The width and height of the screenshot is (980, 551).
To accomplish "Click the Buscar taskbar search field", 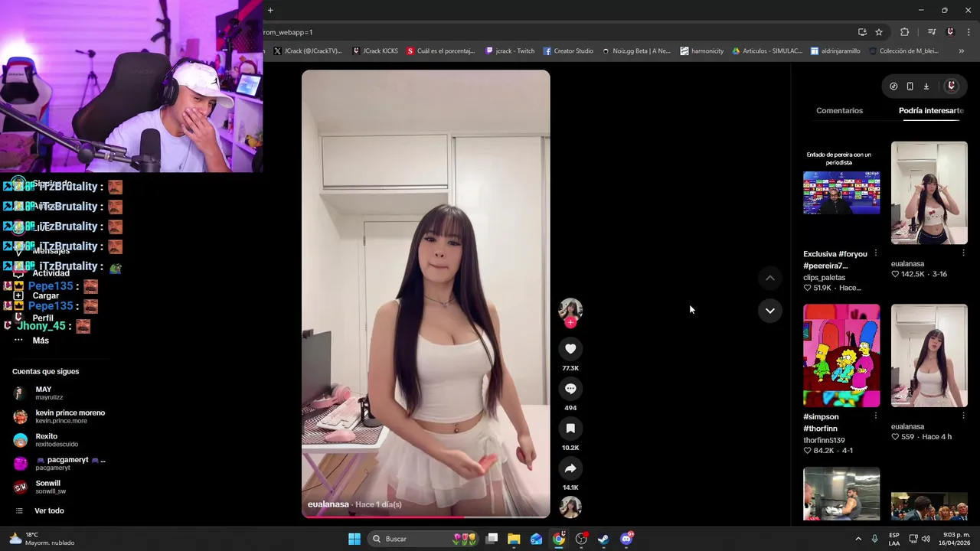I will tap(423, 539).
